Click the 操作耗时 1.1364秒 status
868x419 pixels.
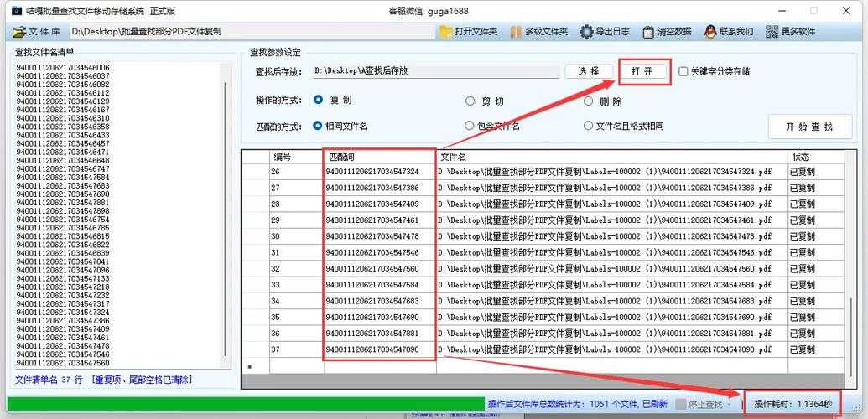coord(793,404)
